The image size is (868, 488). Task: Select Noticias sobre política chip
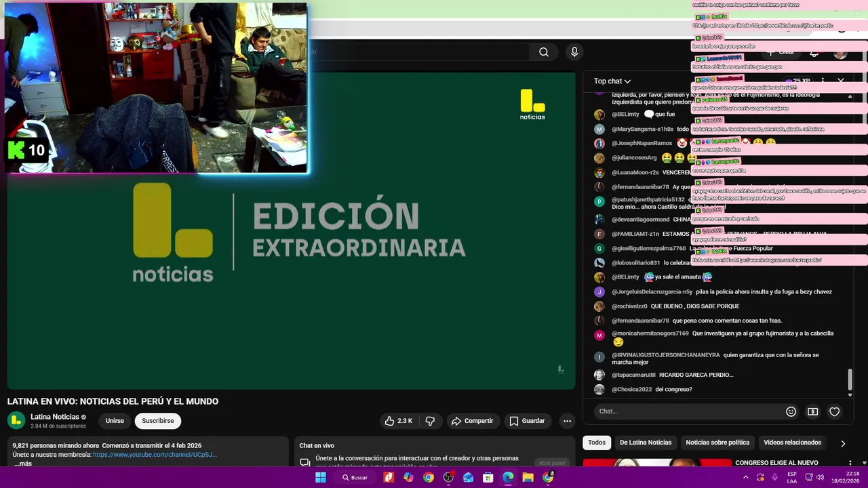click(717, 443)
